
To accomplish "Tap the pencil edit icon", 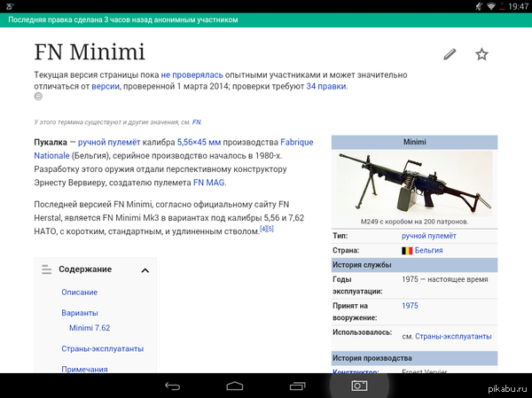I will click(x=450, y=54).
